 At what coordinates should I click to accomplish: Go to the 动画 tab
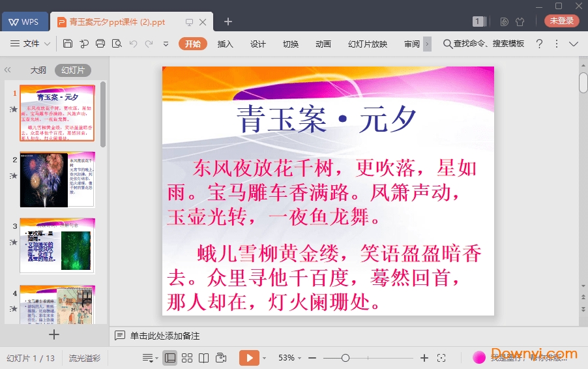tap(323, 44)
